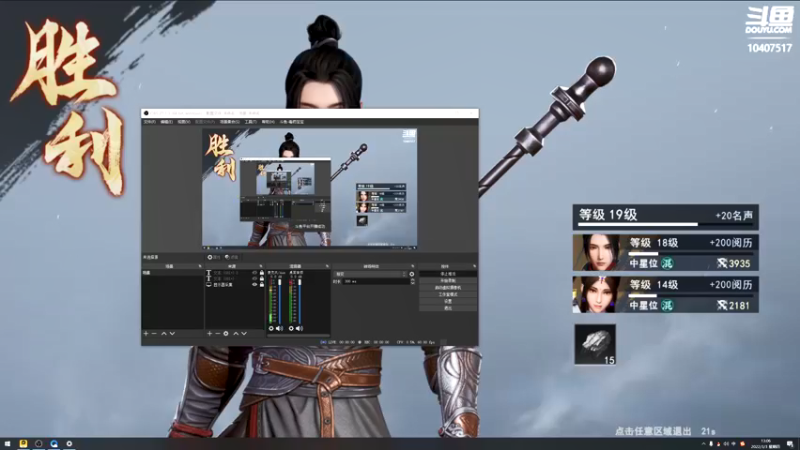The width and height of the screenshot is (800, 450).
Task: Toggle lock on the display capture source
Action: click(262, 285)
